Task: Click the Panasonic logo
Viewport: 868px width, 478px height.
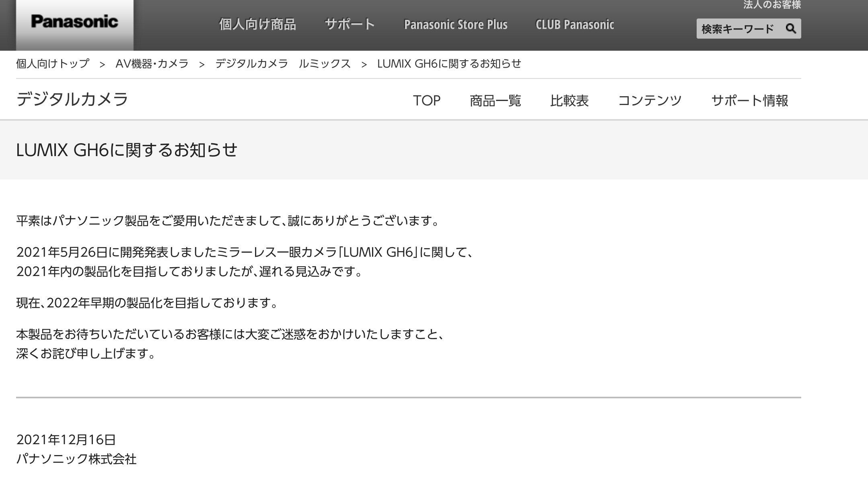Action: pyautogui.click(x=74, y=22)
